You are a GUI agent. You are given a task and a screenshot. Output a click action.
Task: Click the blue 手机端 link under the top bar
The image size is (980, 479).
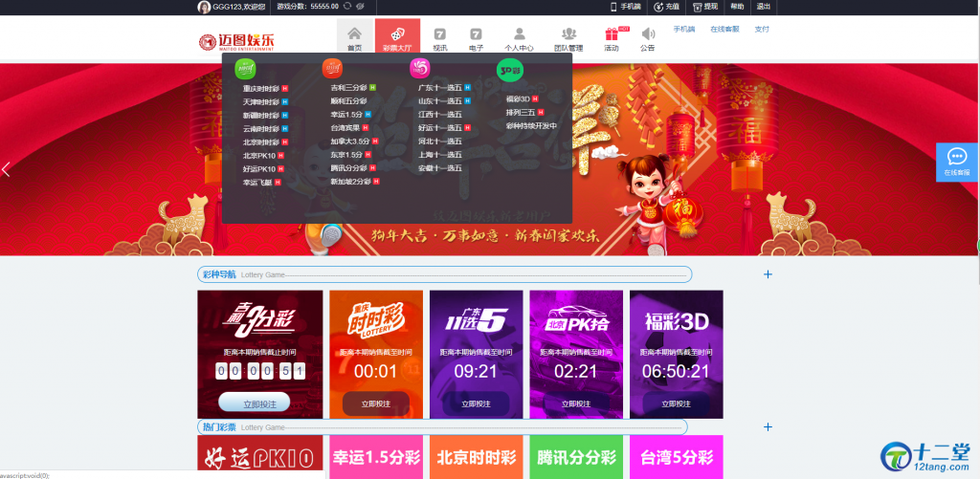click(683, 29)
